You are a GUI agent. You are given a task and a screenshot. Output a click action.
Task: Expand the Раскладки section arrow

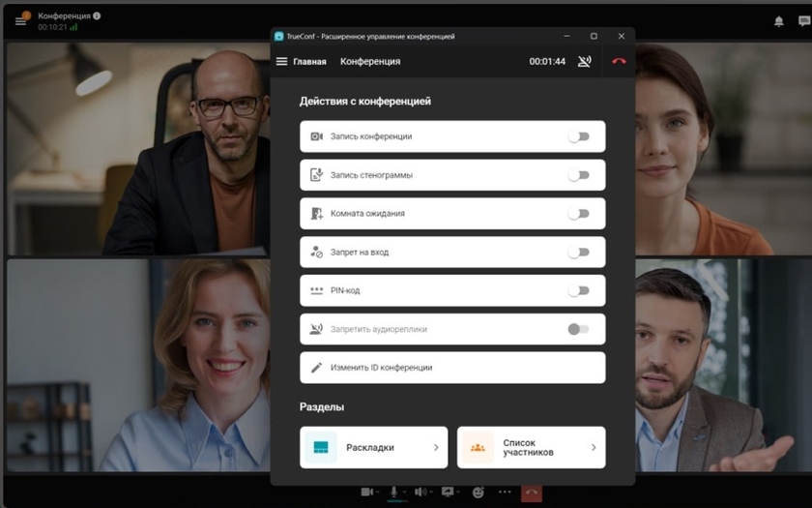(436, 448)
